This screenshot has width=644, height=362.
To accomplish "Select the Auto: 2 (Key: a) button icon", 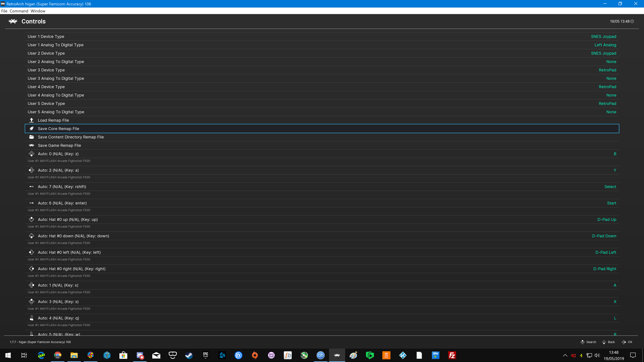I will (32, 170).
